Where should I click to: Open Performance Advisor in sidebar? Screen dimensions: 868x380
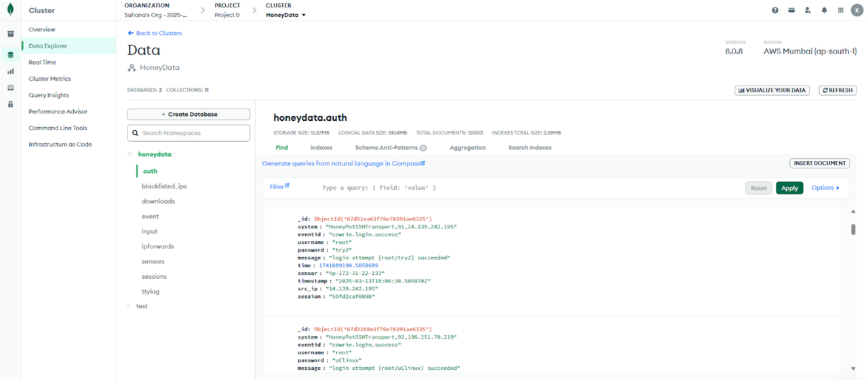[58, 111]
